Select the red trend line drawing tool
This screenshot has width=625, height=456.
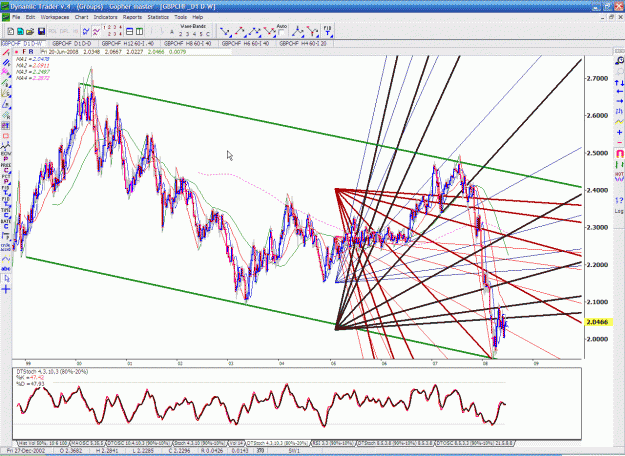(x=6, y=52)
